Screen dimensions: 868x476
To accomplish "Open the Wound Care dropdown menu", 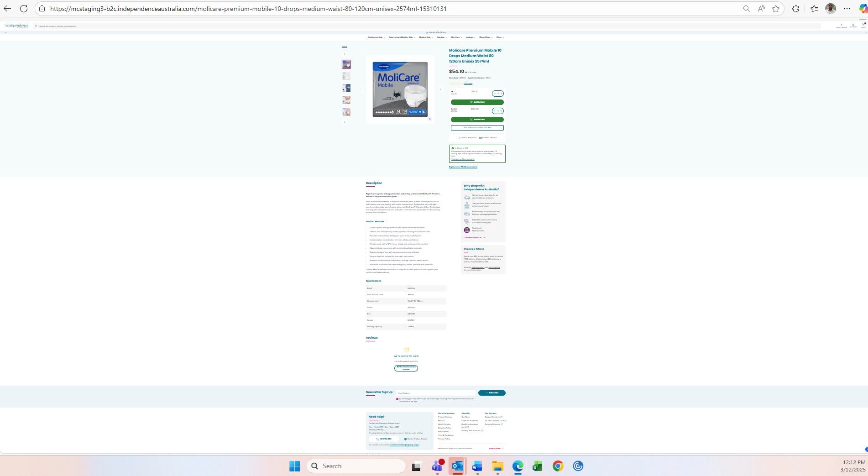I will pos(485,37).
